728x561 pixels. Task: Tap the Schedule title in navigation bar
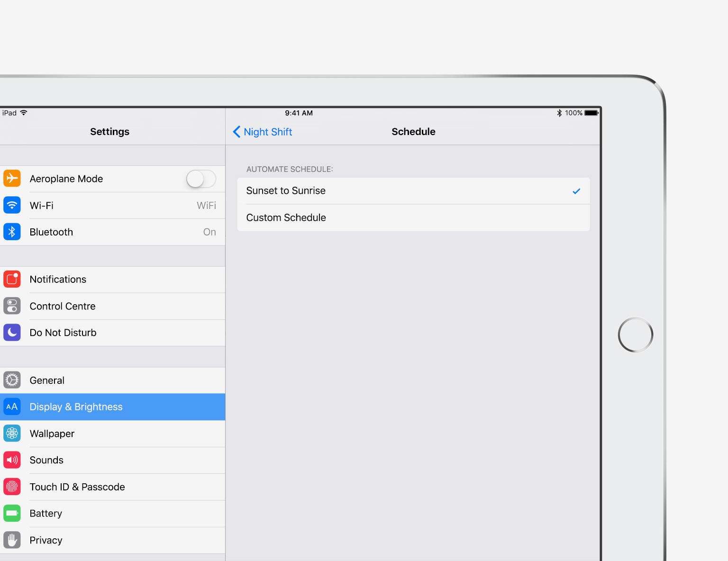coord(413,132)
